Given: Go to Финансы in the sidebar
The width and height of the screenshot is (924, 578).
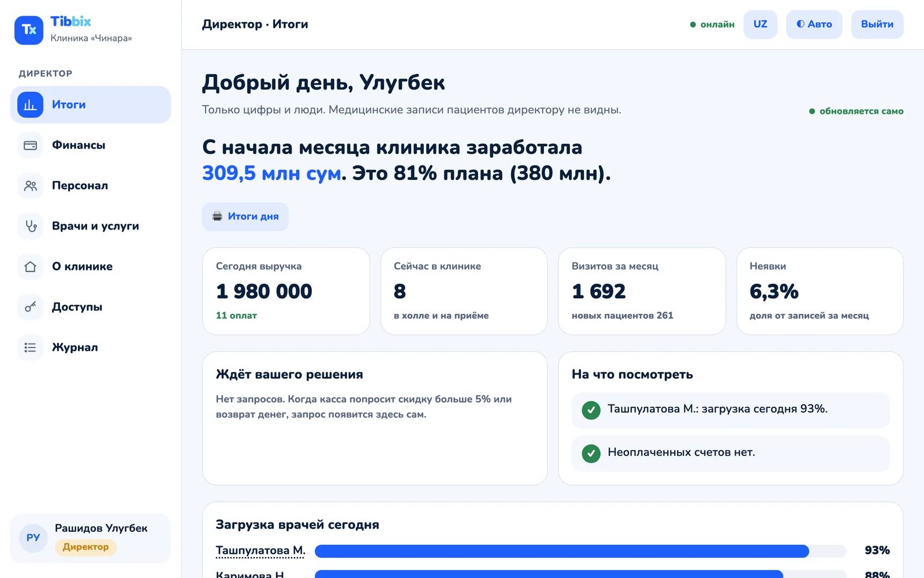Looking at the screenshot, I should 91,145.
